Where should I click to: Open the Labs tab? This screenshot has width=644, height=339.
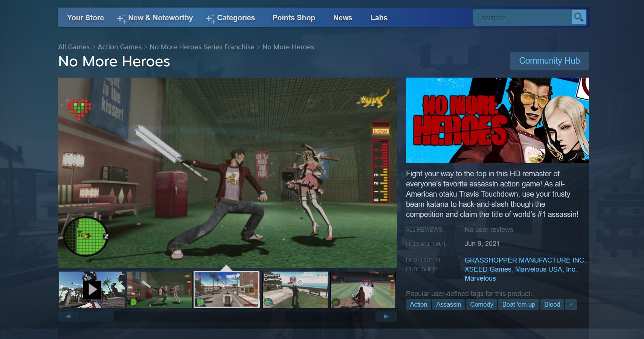click(x=379, y=18)
